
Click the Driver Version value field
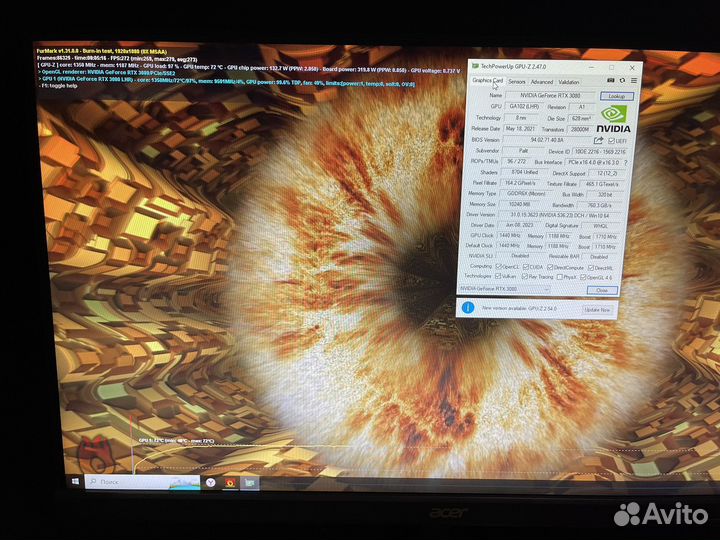pos(559,215)
